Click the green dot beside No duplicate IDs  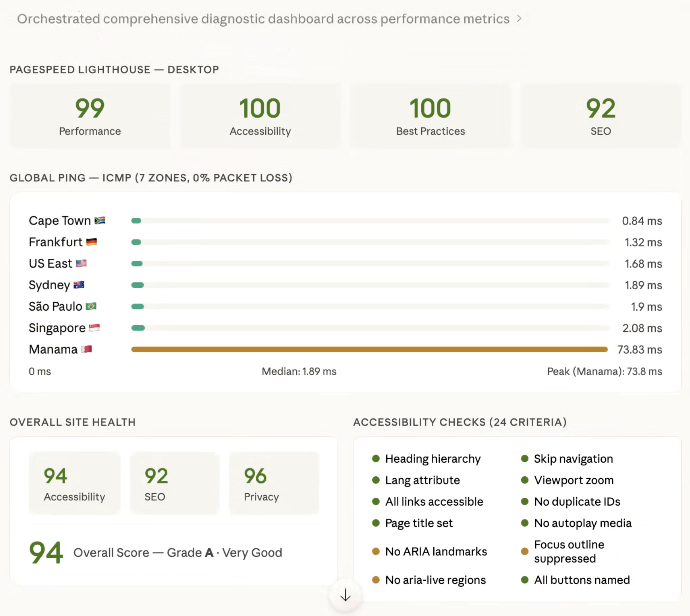point(525,501)
